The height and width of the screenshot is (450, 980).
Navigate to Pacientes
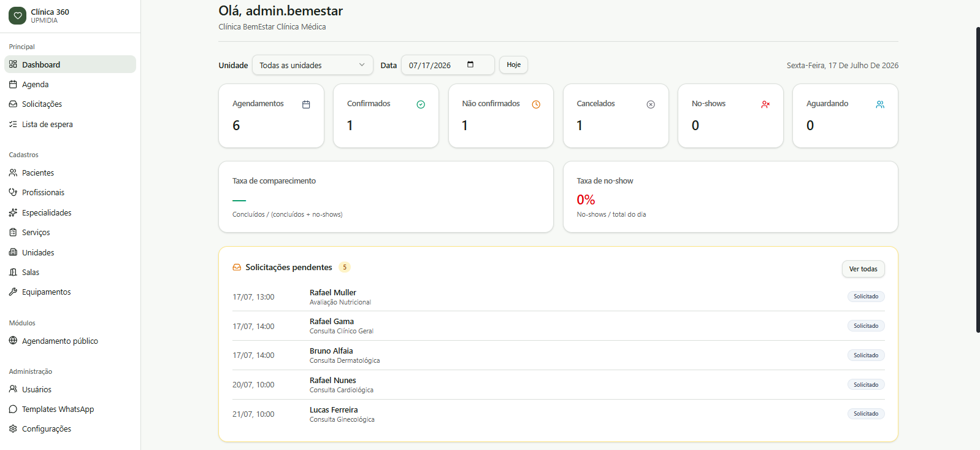pyautogui.click(x=70, y=173)
